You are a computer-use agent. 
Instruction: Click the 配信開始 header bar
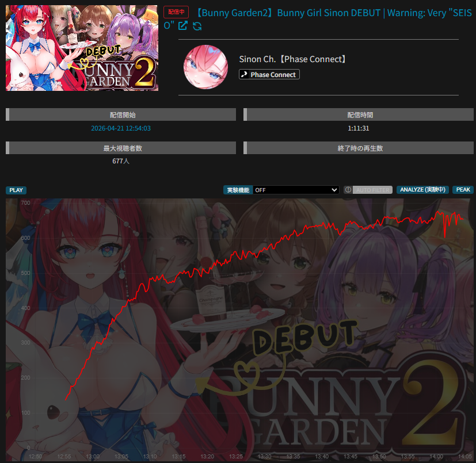click(121, 114)
